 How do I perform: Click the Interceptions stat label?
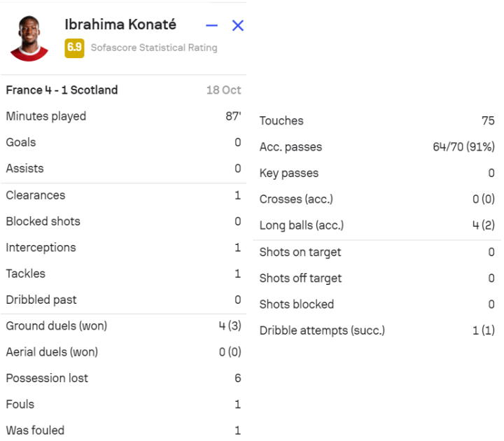[x=41, y=248]
